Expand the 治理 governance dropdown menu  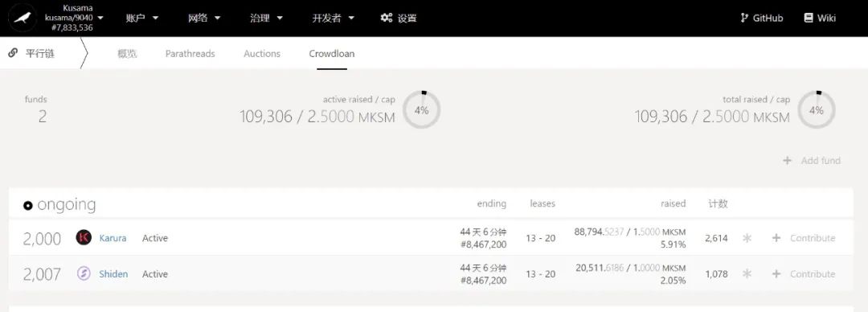(266, 18)
